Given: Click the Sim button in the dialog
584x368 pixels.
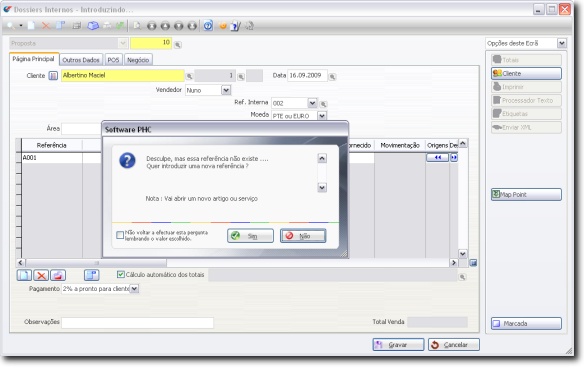Looking at the screenshot, I should click(x=250, y=236).
